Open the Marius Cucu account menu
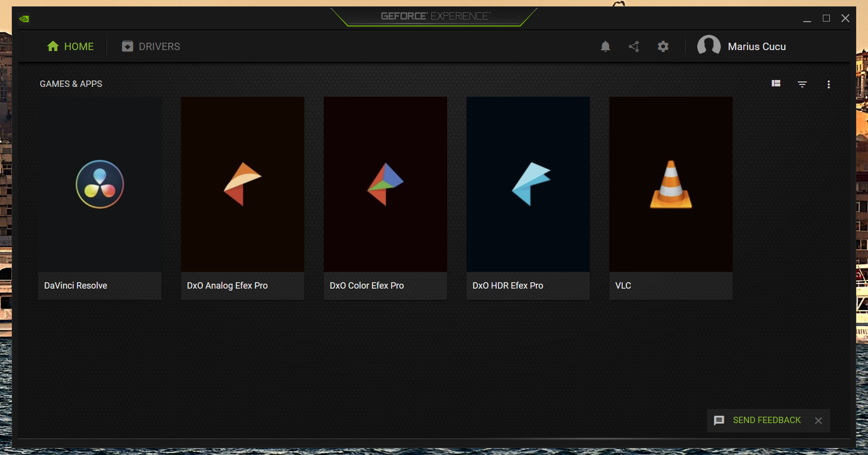The height and width of the screenshot is (455, 868). pos(757,47)
